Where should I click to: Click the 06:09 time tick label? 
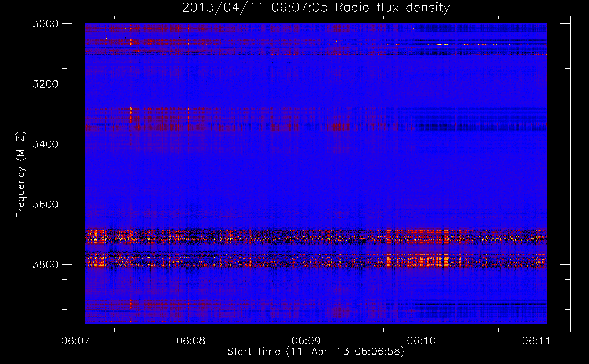pyautogui.click(x=306, y=341)
